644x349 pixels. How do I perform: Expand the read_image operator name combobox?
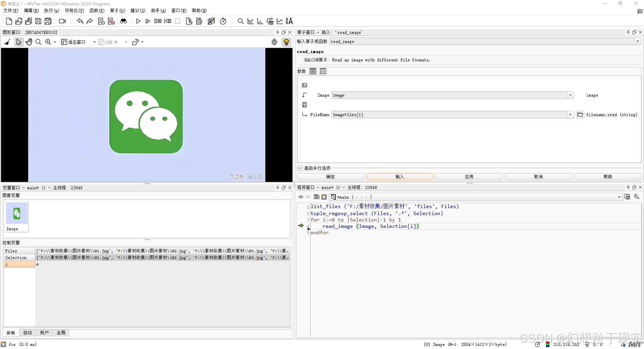click(638, 41)
